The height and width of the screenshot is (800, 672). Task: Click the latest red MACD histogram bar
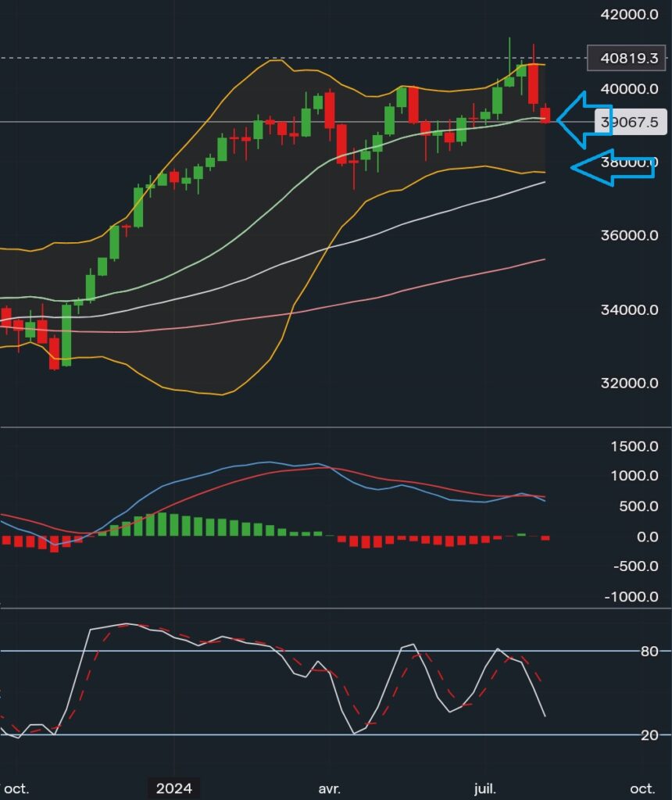coord(545,537)
